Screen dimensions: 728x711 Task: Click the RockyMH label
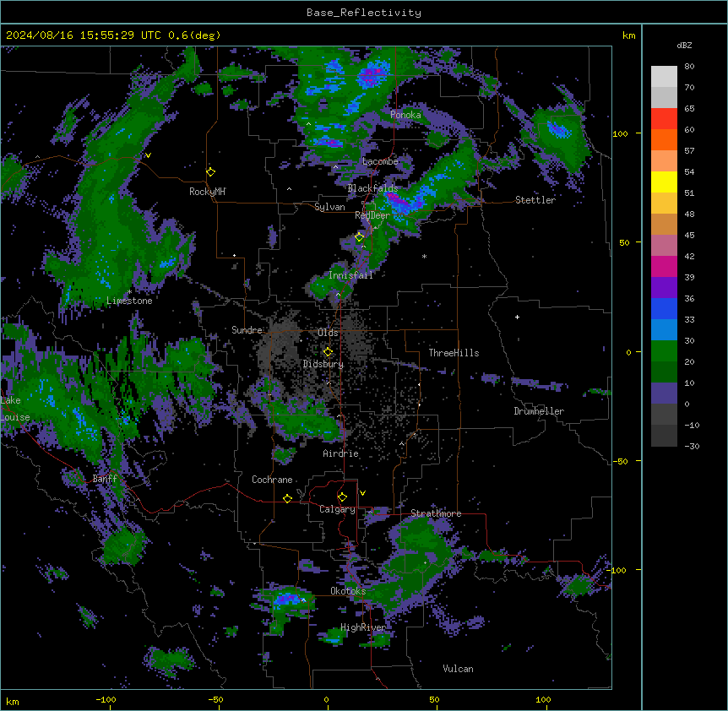(x=207, y=192)
